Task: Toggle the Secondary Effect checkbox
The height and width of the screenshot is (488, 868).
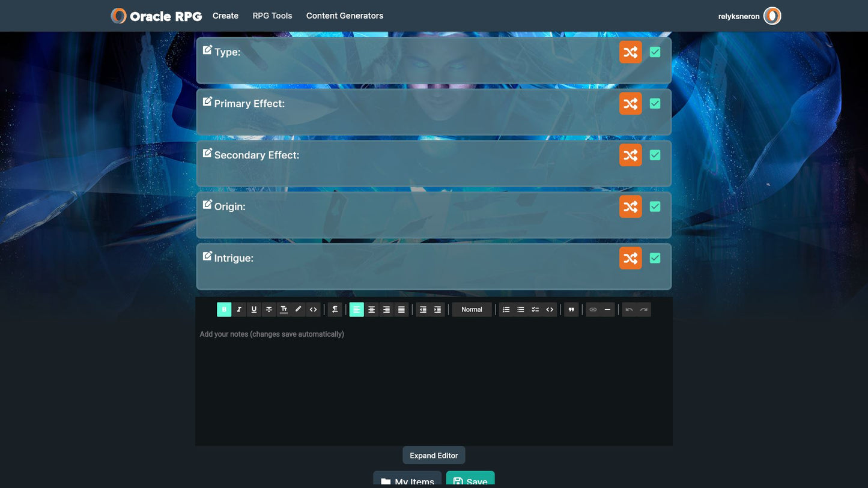Action: click(655, 155)
